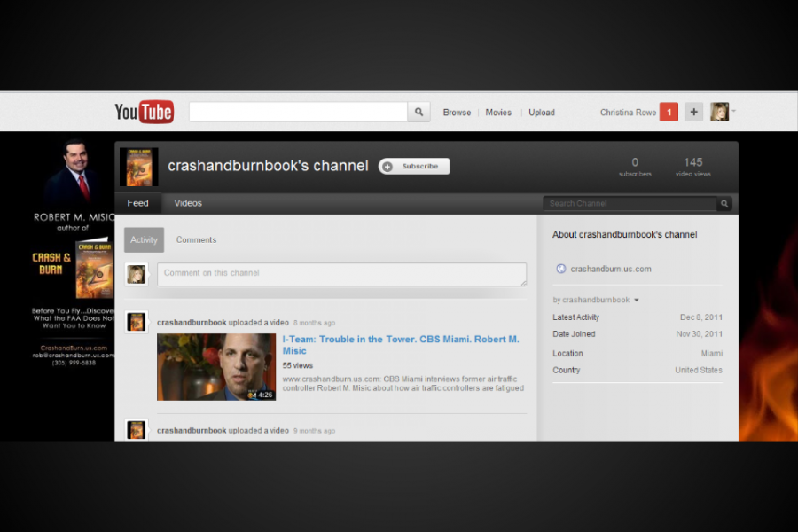Open the Browse link
The height and width of the screenshot is (532, 798).
tap(457, 113)
